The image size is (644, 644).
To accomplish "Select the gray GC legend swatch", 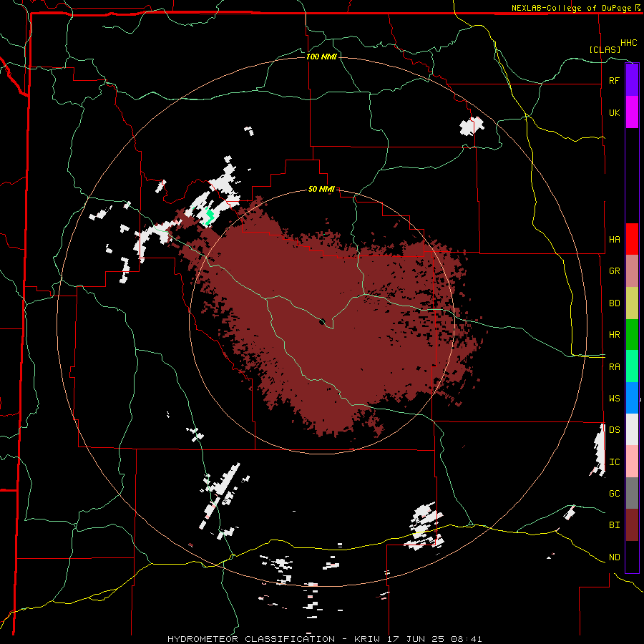I will [x=632, y=493].
